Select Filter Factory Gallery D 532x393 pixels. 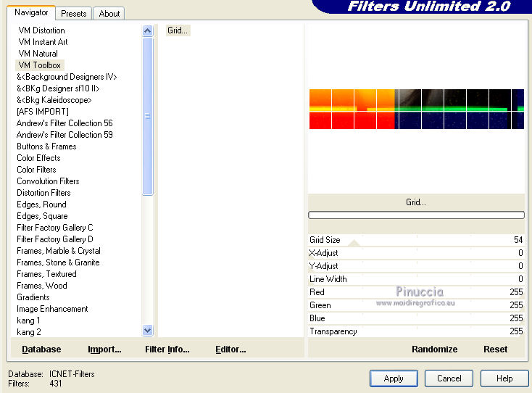pyautogui.click(x=54, y=239)
